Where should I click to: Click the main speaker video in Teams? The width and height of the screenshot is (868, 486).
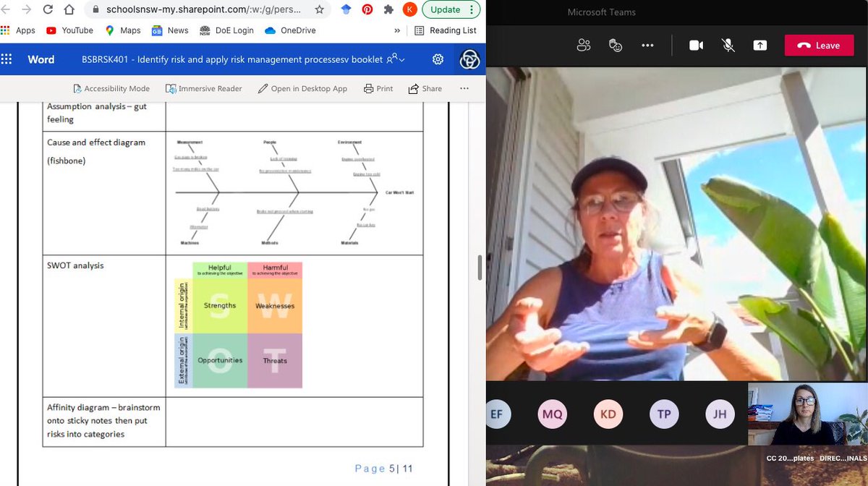pos(676,224)
